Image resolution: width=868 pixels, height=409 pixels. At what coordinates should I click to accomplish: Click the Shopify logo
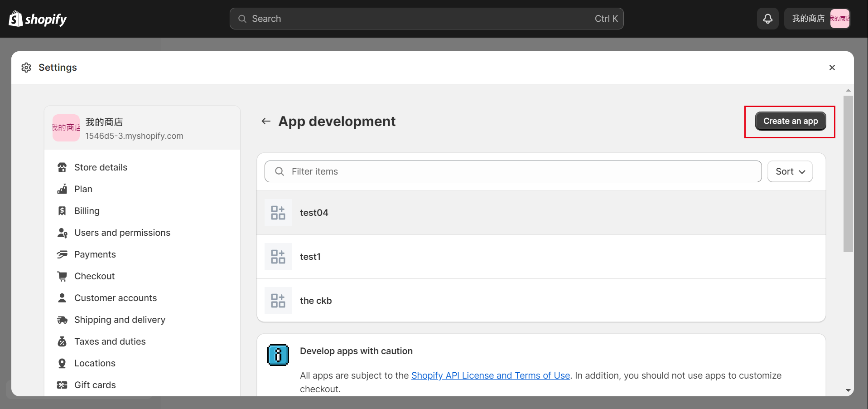pos(38,19)
